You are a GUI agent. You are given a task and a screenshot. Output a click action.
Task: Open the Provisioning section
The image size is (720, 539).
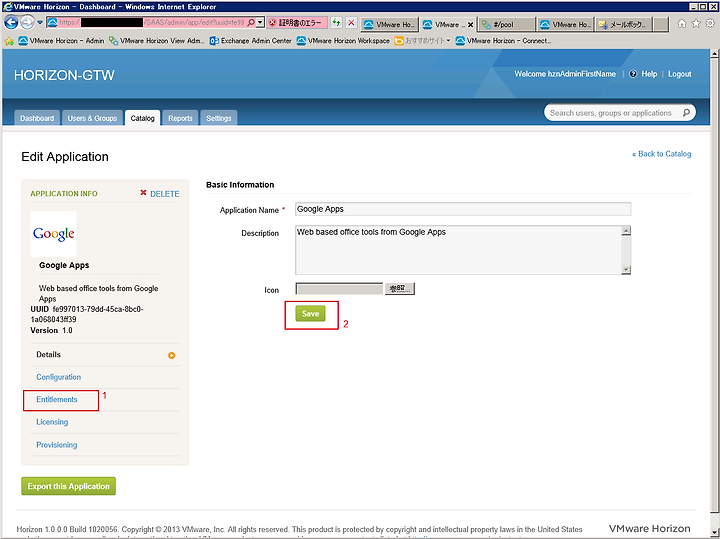[56, 445]
